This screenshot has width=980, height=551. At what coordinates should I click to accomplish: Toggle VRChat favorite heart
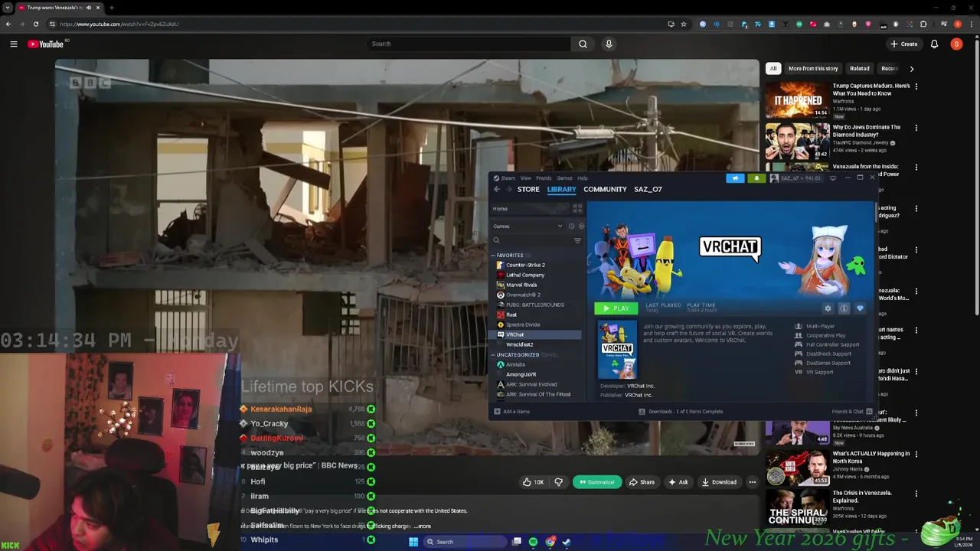tap(860, 308)
